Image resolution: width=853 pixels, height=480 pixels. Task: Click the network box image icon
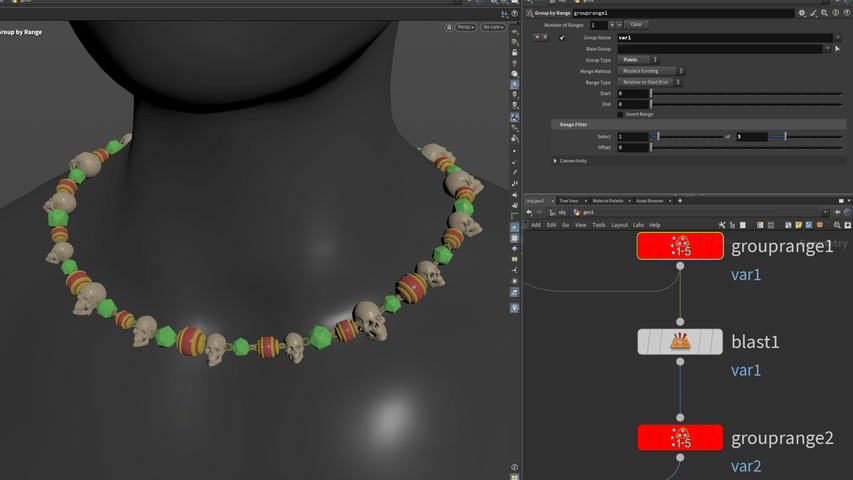(809, 225)
